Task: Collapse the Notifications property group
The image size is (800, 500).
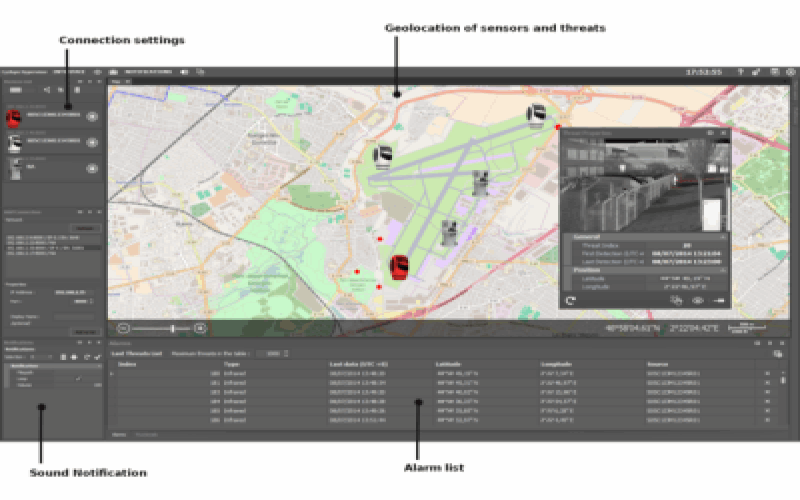Action: click(x=99, y=366)
